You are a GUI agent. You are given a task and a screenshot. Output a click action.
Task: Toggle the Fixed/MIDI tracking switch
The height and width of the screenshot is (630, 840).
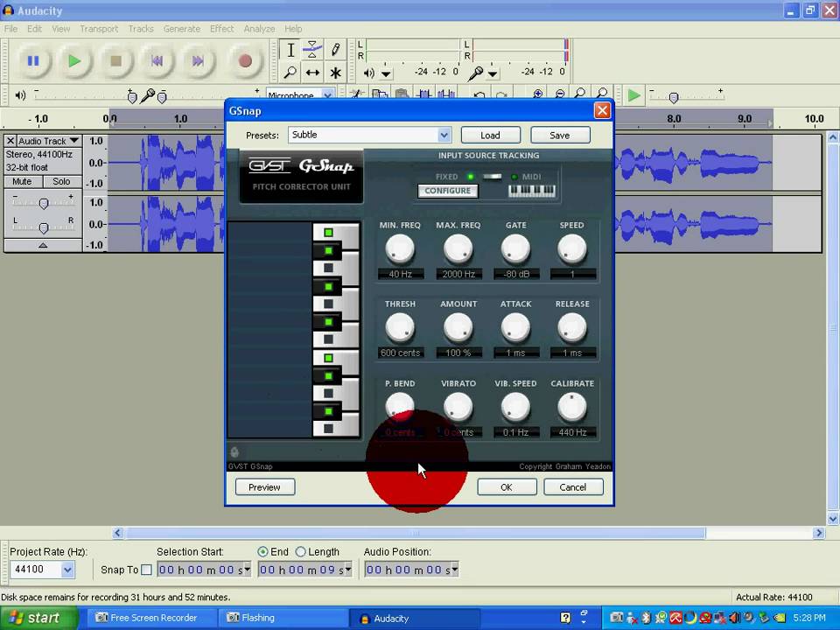coord(492,177)
